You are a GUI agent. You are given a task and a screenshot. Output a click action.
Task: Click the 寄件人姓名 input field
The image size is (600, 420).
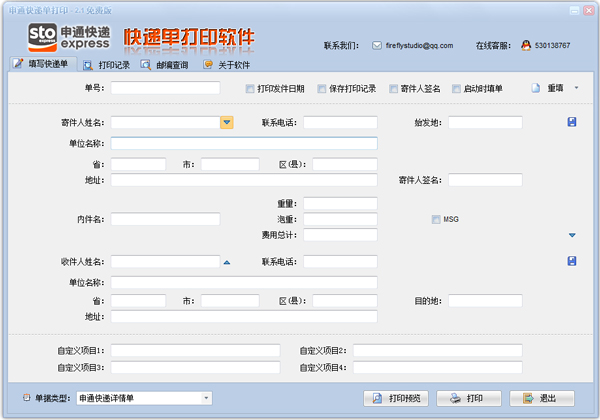pyautogui.click(x=165, y=122)
